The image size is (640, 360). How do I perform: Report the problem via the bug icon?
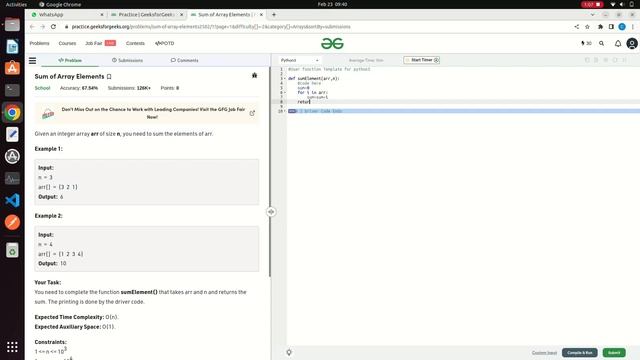[254, 75]
